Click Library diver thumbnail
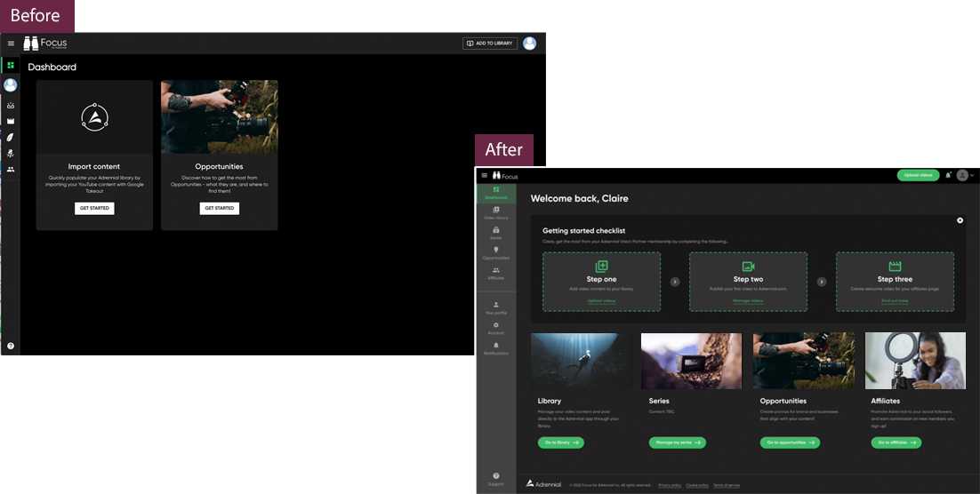This screenshot has height=494, width=980. [582, 361]
